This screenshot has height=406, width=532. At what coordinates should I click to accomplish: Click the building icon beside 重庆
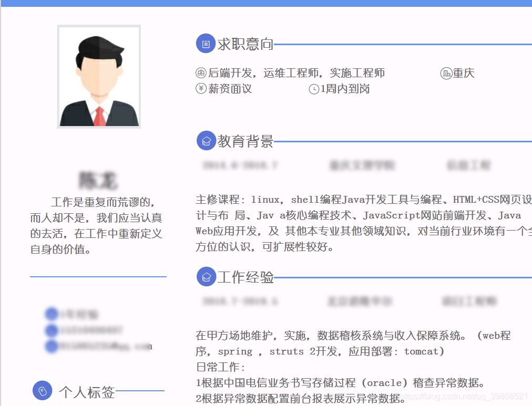point(446,73)
